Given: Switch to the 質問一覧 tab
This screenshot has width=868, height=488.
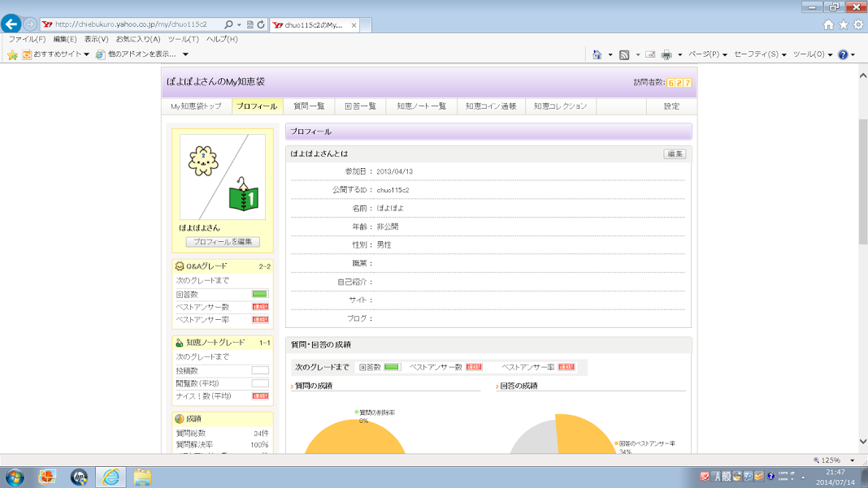Looking at the screenshot, I should [x=309, y=106].
